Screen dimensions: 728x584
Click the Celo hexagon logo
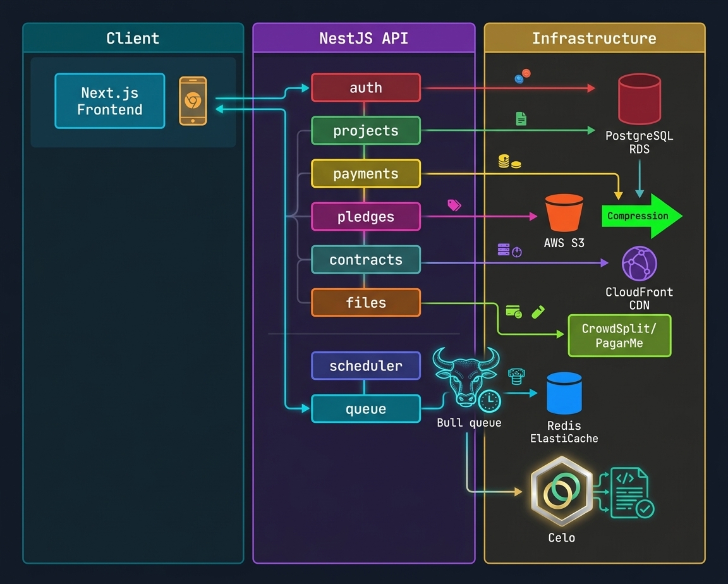pos(561,490)
